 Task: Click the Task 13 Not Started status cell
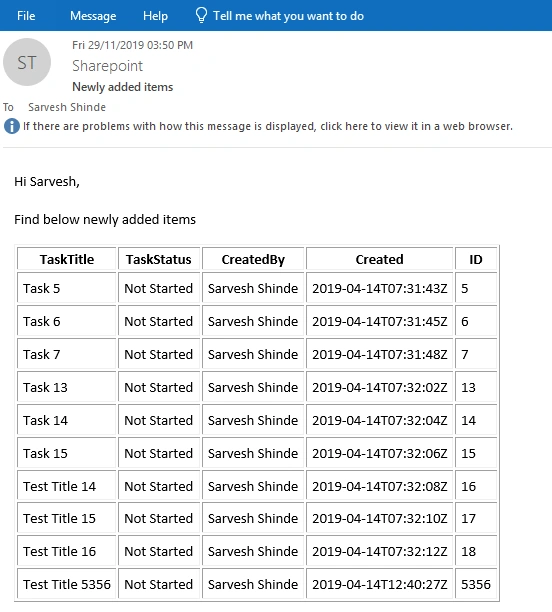pyautogui.click(x=158, y=387)
